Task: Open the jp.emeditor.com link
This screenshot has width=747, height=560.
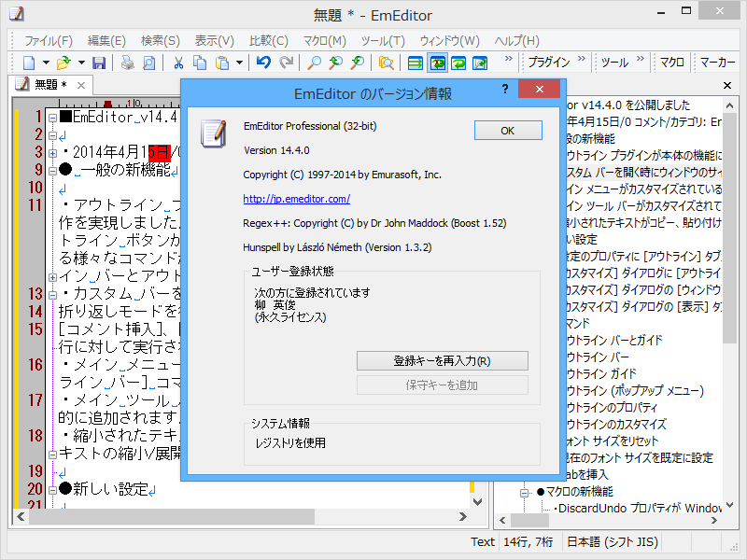Action: click(x=297, y=198)
